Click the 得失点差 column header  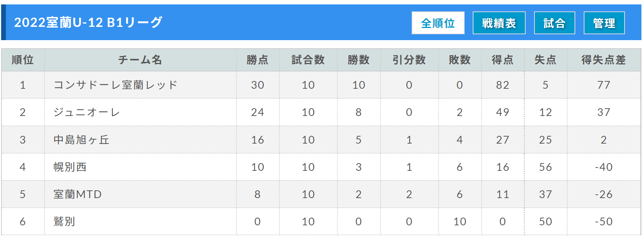point(604,60)
